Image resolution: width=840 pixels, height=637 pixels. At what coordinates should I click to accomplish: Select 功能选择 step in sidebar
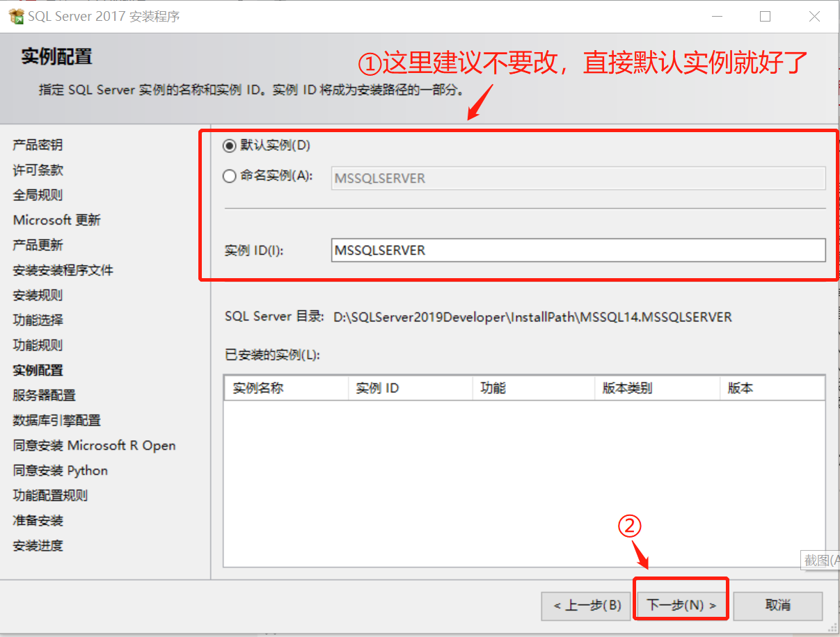(38, 320)
